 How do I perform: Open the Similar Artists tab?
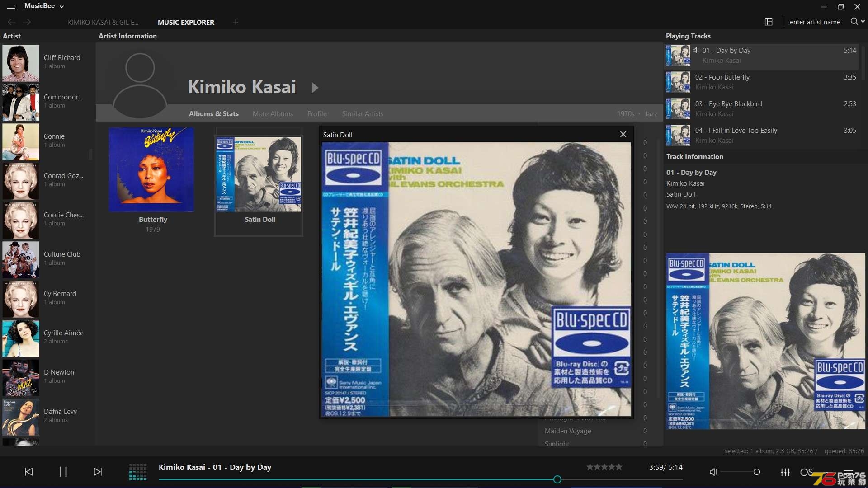pyautogui.click(x=363, y=114)
